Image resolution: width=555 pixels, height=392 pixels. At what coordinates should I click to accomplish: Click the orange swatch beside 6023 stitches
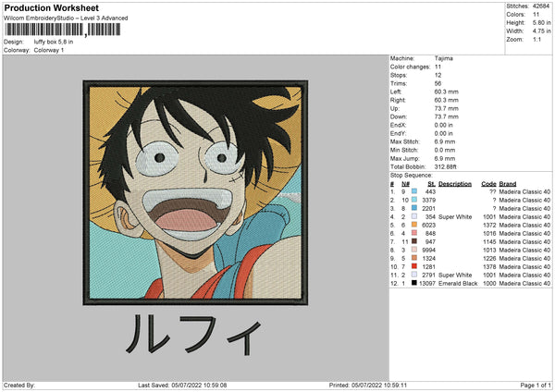coord(414,225)
